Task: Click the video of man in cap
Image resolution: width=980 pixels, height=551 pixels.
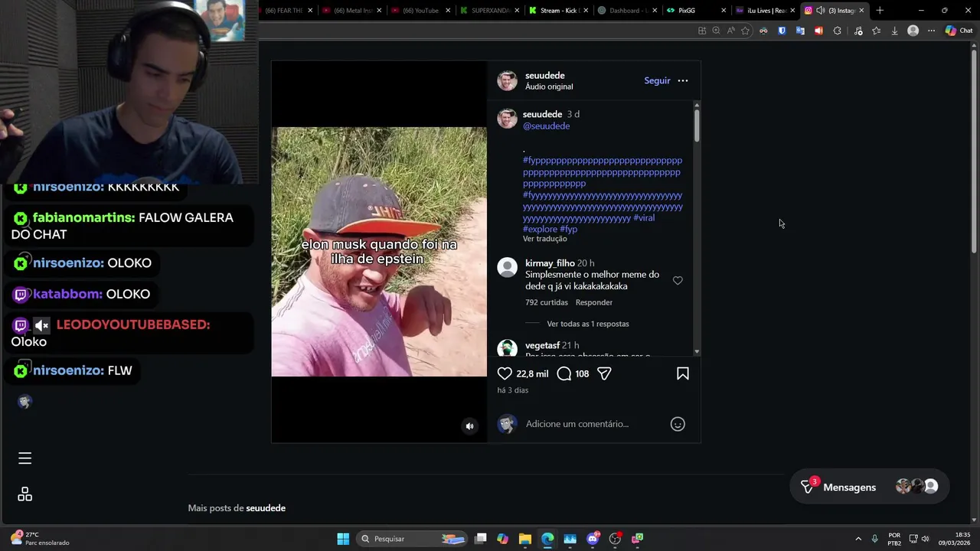Action: tap(379, 252)
